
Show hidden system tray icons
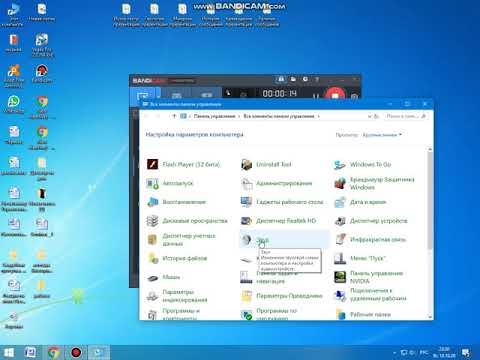click(x=394, y=352)
